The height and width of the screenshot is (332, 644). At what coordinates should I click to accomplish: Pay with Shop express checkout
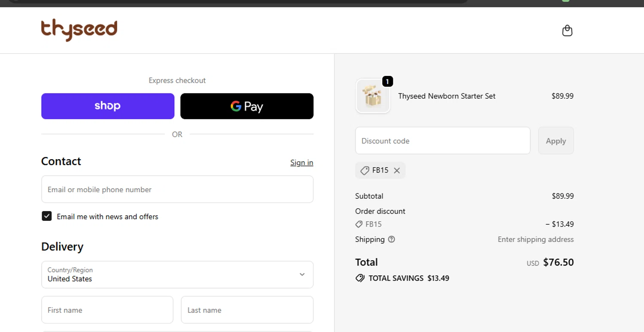pos(108,106)
